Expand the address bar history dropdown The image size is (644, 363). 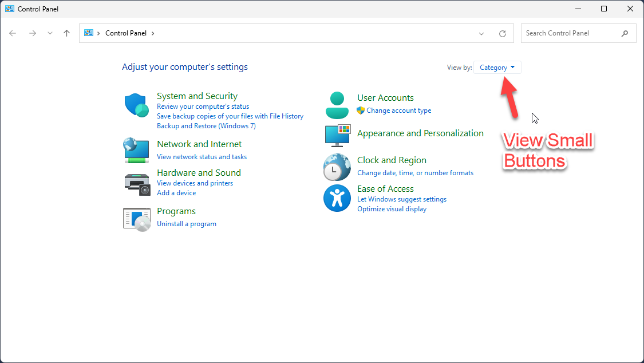(x=481, y=34)
